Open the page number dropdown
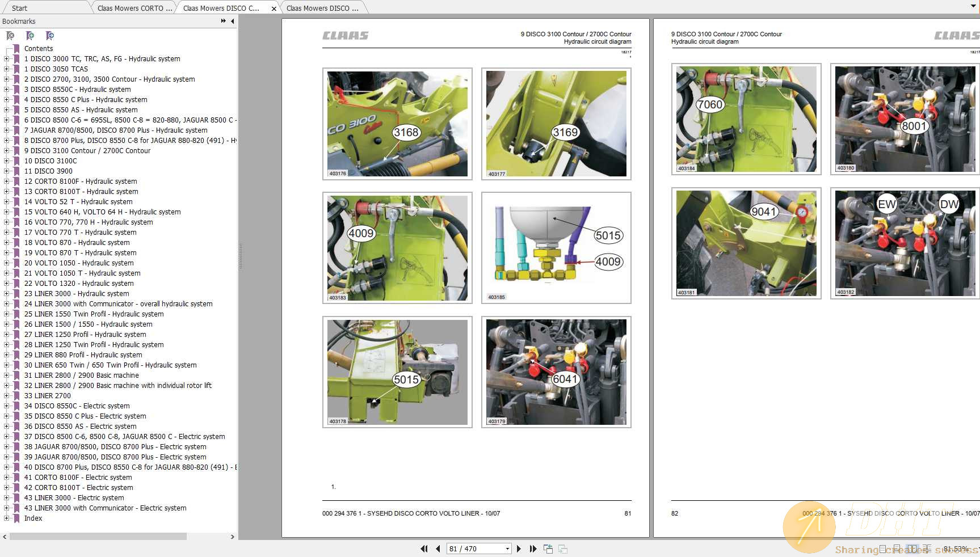The height and width of the screenshot is (557, 980). [x=507, y=548]
